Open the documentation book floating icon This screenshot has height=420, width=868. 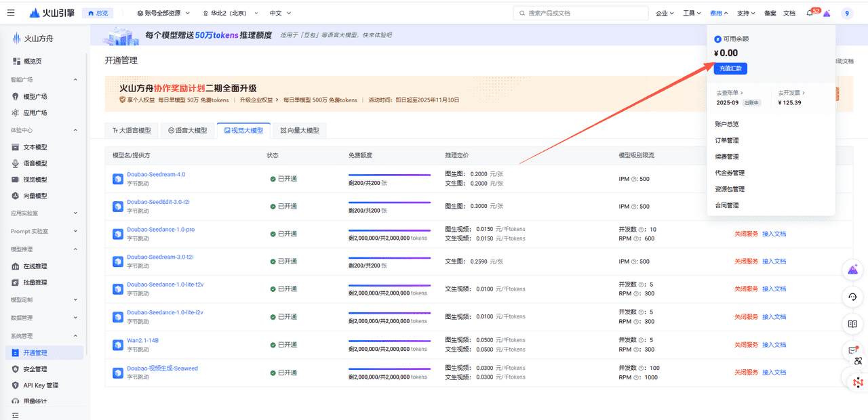coord(852,324)
